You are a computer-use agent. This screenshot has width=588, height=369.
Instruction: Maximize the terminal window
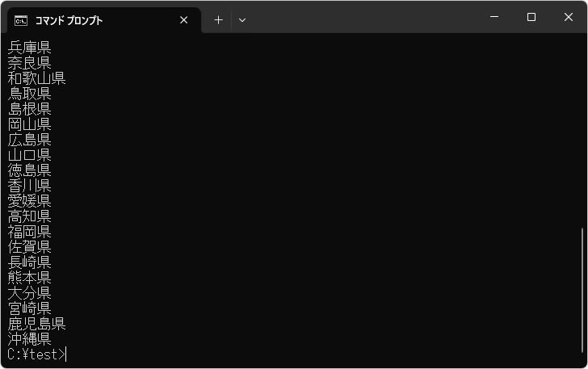(x=531, y=17)
